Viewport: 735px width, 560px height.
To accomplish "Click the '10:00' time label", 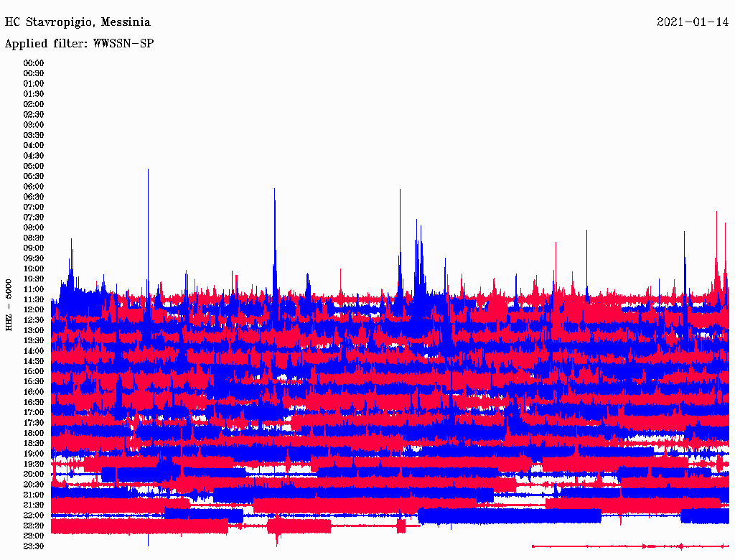I will (34, 269).
